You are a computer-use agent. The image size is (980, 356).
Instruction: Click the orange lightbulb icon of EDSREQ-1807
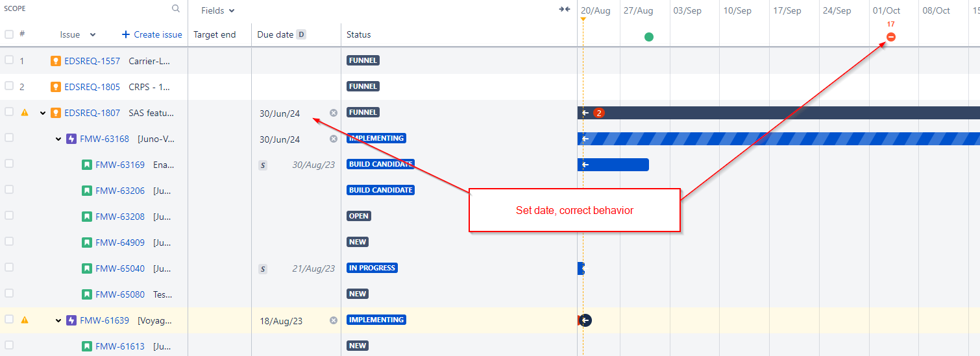(x=56, y=113)
